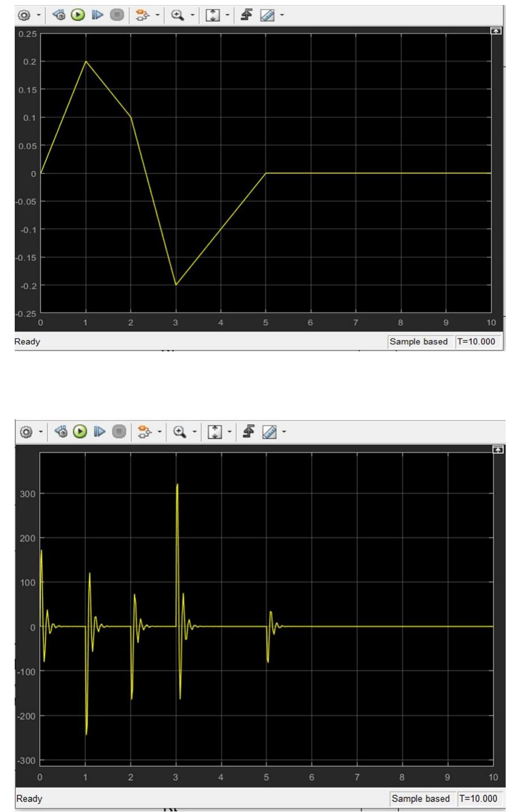Click Stop button in lower scope toolbar
The image size is (517, 812).
coord(118,432)
